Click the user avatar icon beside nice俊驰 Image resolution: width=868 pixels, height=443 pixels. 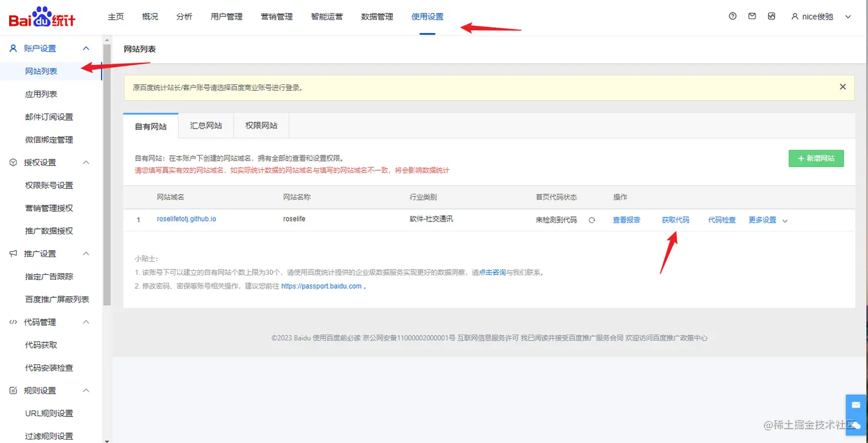pyautogui.click(x=795, y=17)
